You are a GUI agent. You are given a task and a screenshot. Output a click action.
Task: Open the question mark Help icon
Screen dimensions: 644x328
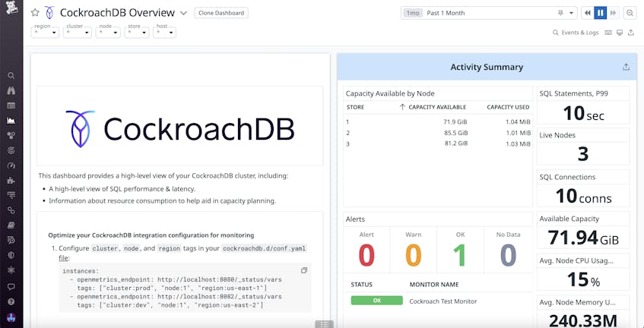point(11,301)
